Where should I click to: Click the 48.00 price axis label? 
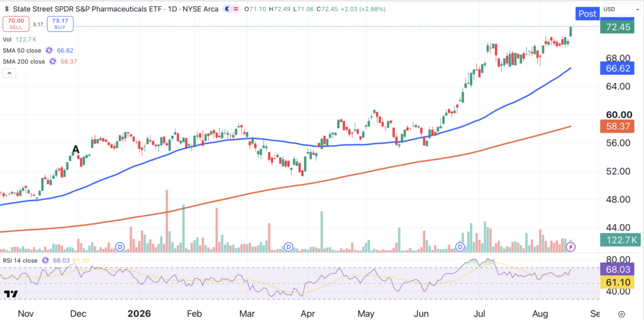point(619,199)
